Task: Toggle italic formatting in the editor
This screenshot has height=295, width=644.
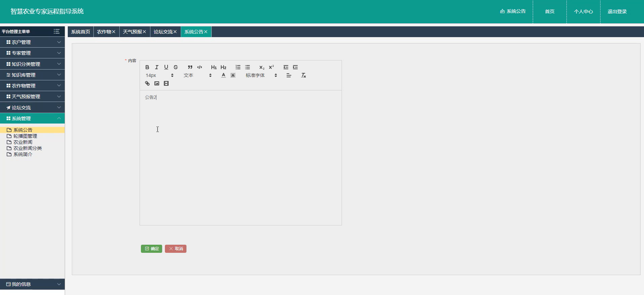Action: click(x=157, y=67)
